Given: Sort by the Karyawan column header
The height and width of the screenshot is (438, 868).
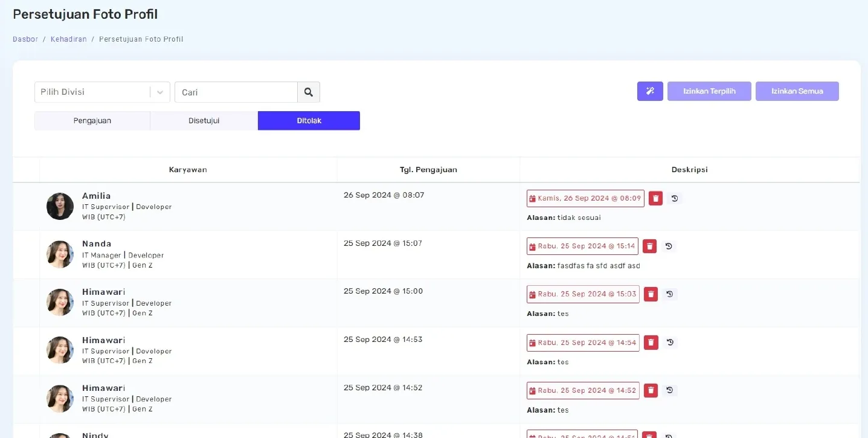Looking at the screenshot, I should point(188,170).
